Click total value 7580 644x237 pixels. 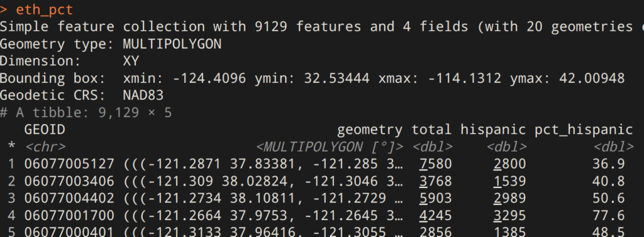pyautogui.click(x=435, y=164)
